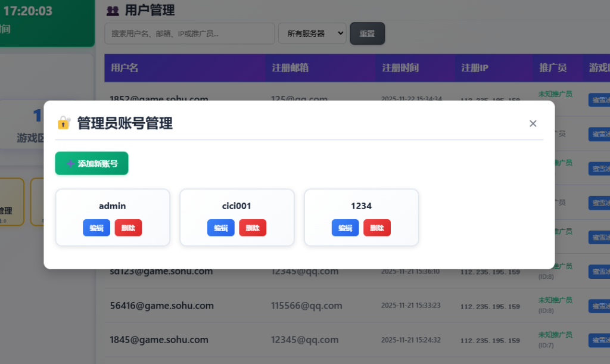Viewport: 610px width, 364px height.
Task: Edit the cici001 account
Action: (220, 228)
